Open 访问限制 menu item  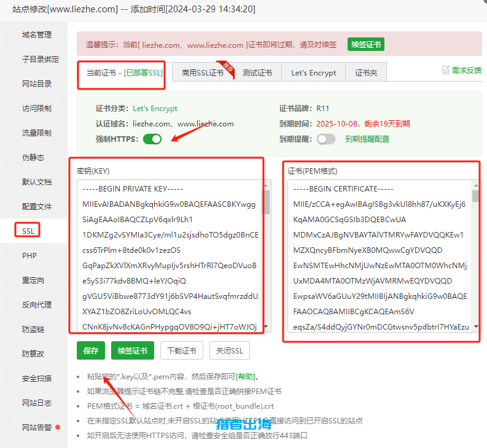click(x=37, y=109)
